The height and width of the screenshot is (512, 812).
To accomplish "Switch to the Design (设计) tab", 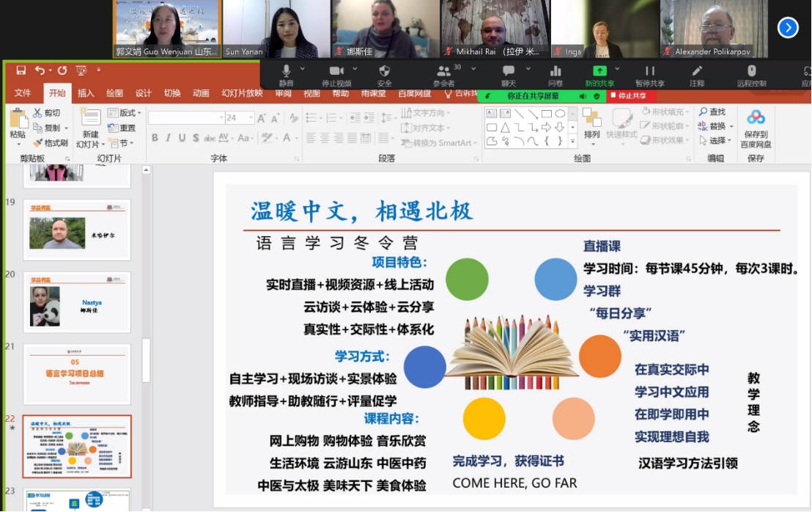I will pos(144,92).
